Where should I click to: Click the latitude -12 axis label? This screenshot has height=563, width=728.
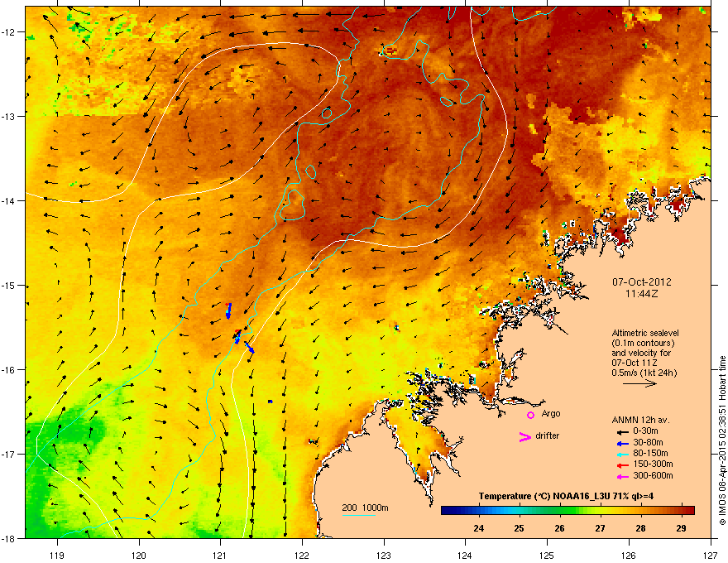(x=9, y=32)
